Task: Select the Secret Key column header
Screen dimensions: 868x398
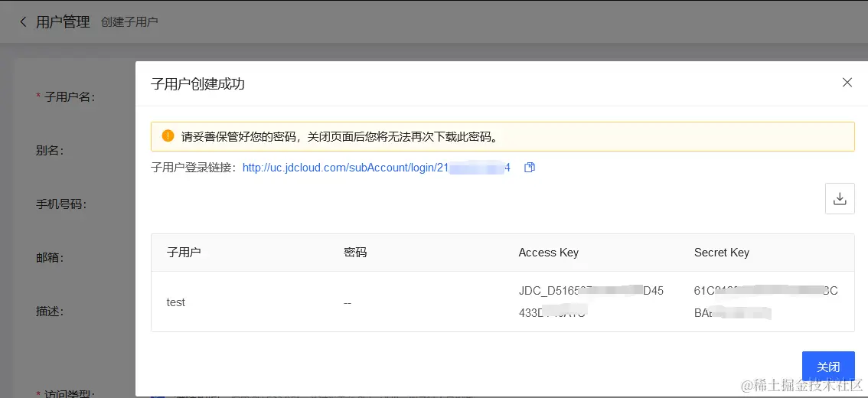Action: [721, 253]
